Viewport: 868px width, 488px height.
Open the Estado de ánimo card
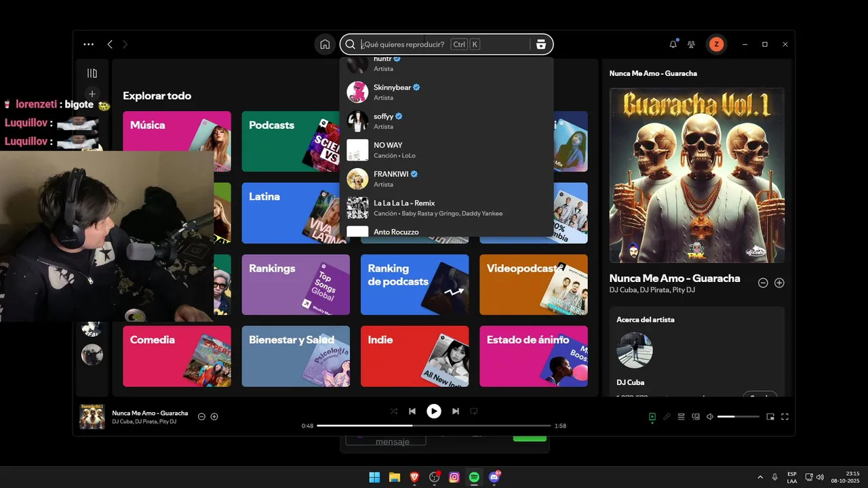(x=534, y=357)
